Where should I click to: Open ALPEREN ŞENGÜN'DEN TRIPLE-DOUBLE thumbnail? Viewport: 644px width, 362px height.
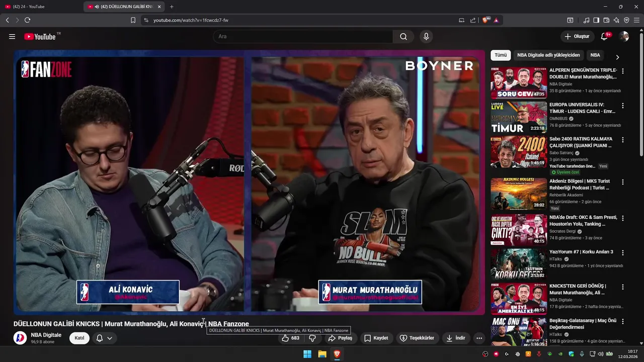pos(519,83)
